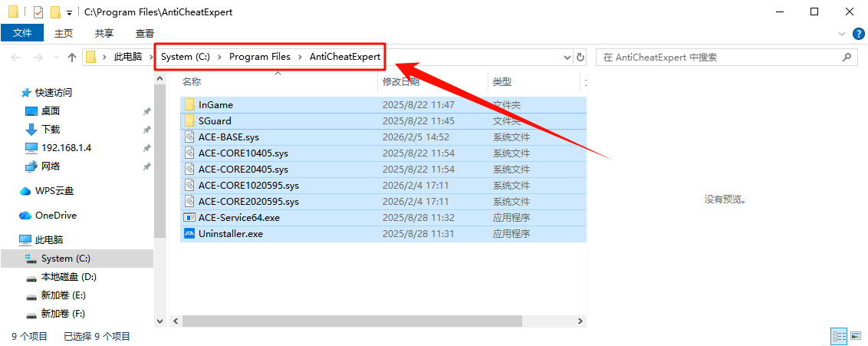Screen dimensions: 868x346
Task: Open the 文件 menu
Action: (x=22, y=33)
